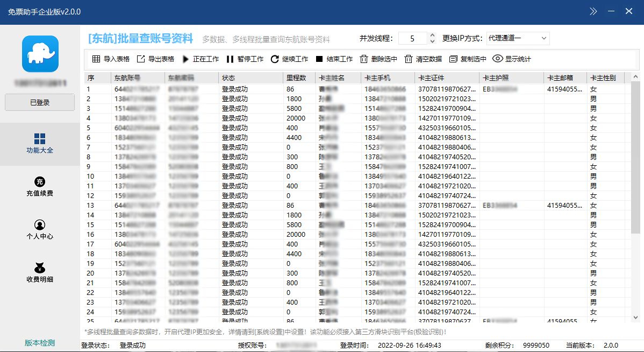Select row number 13 cell
644x352 pixels.
pos(90,206)
